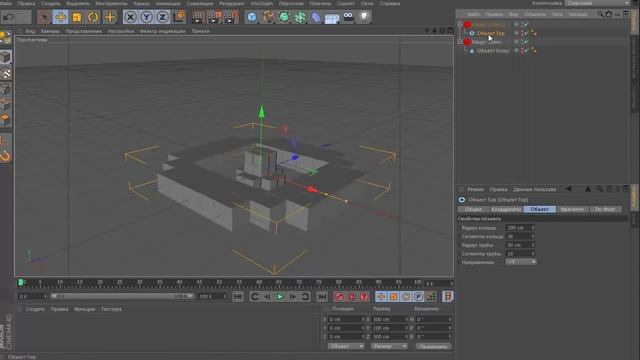Select the orange polygons mode icon in the left palette
The width and height of the screenshot is (640, 360).
(5, 120)
